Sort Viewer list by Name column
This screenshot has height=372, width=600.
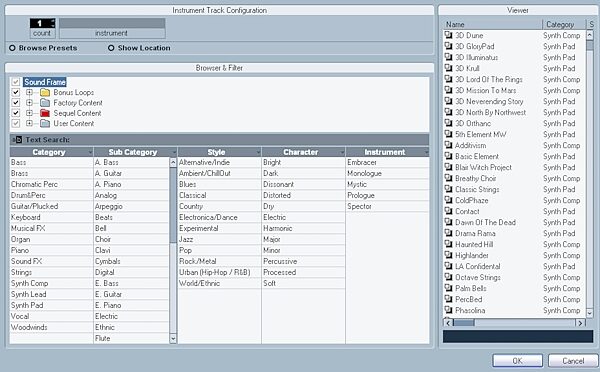point(492,24)
